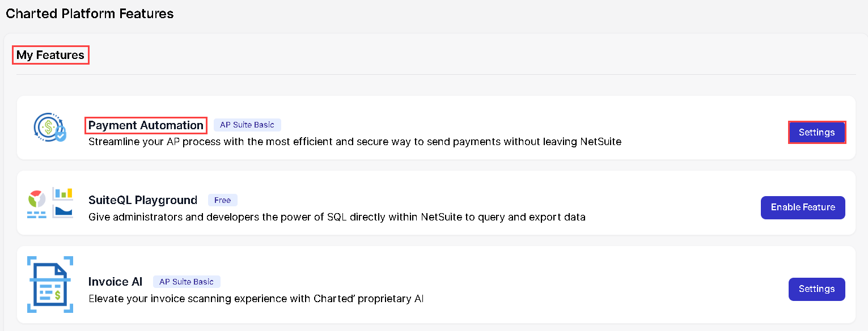868x331 pixels.
Task: Click the padlock shield on Payment Automation icon
Action: 60,135
